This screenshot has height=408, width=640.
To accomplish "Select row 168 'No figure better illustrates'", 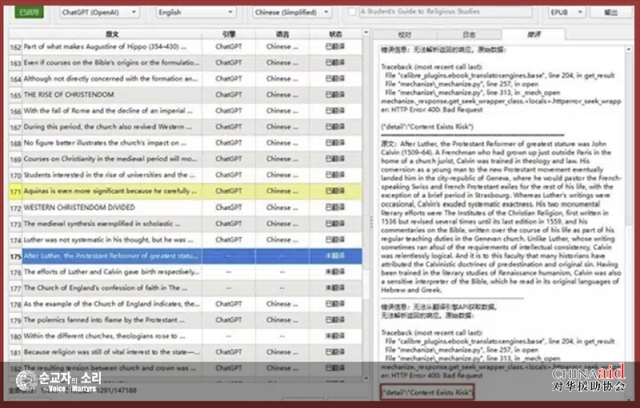I will click(185, 143).
